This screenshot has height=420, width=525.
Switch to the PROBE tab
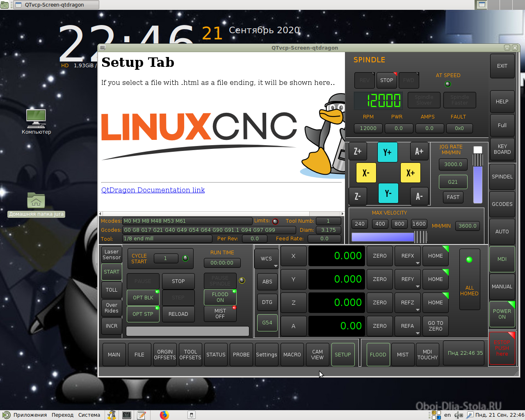click(x=241, y=355)
